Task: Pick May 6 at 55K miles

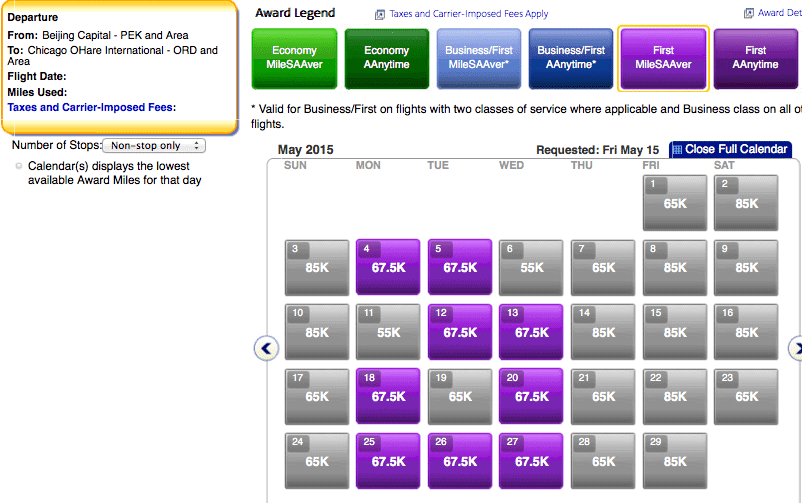Action: point(531,267)
